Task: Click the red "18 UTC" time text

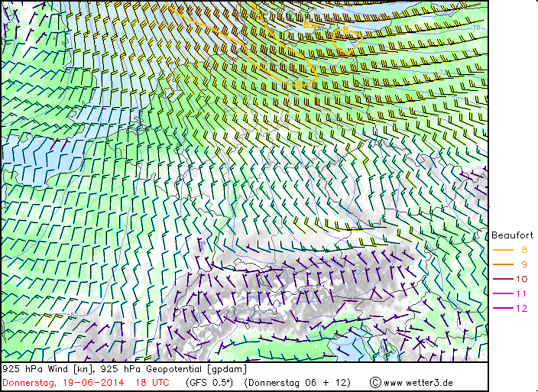Action: click(x=152, y=383)
